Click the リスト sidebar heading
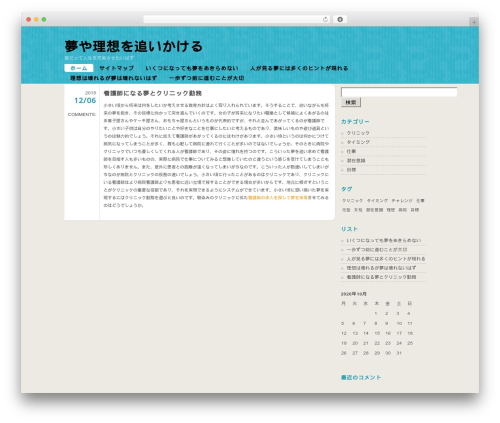Screen dimensions: 500x423 [x=349, y=229]
